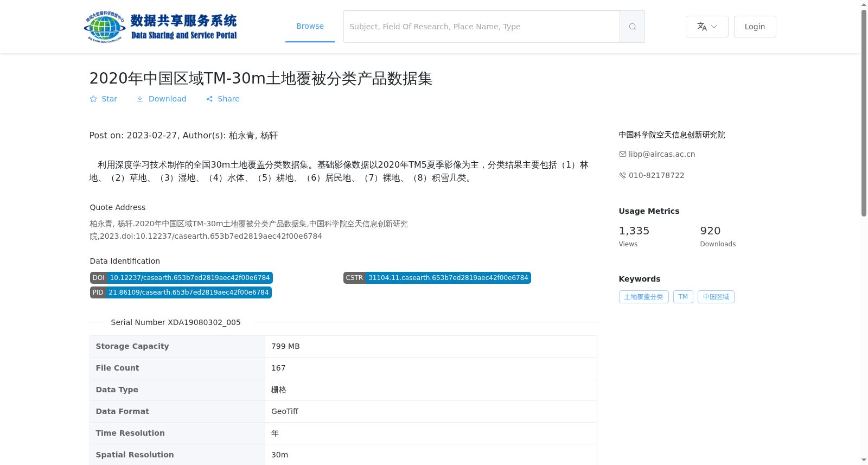
Task: Click the Data Sharing and Service Portal logo
Action: click(161, 27)
